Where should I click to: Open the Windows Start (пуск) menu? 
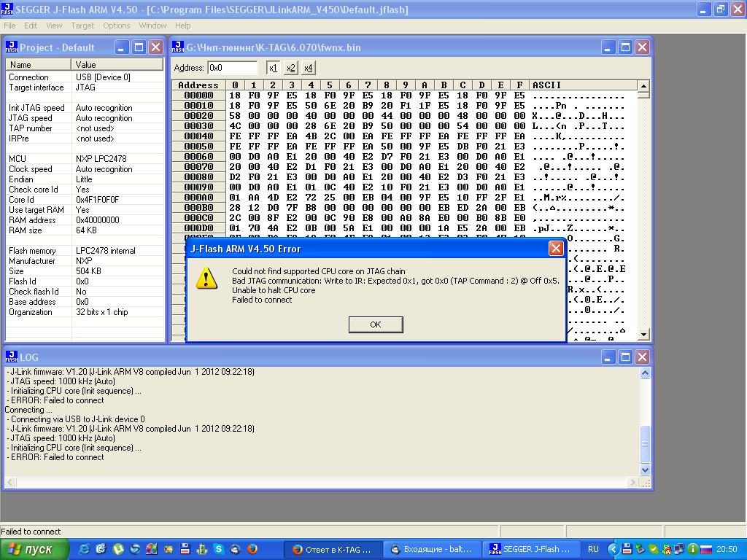[34, 550]
